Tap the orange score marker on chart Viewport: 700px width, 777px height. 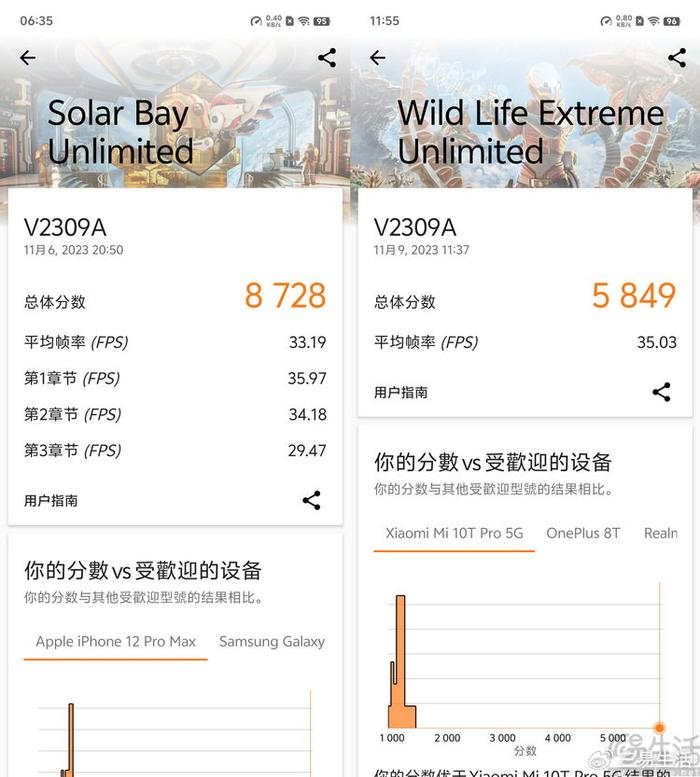659,727
